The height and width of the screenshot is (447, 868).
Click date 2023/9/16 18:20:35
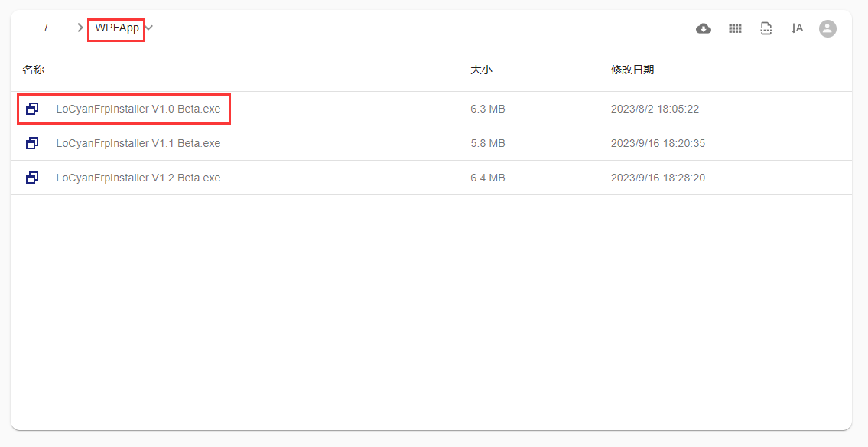click(x=658, y=143)
